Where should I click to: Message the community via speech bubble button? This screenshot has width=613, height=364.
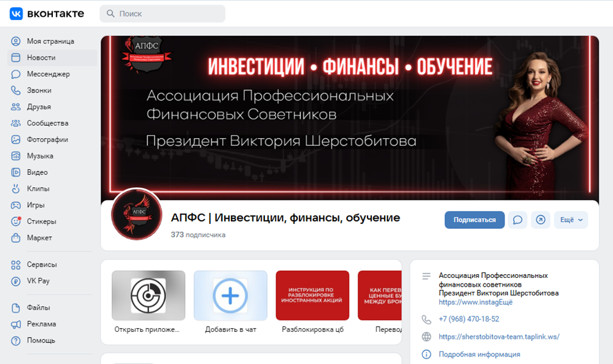click(x=517, y=220)
